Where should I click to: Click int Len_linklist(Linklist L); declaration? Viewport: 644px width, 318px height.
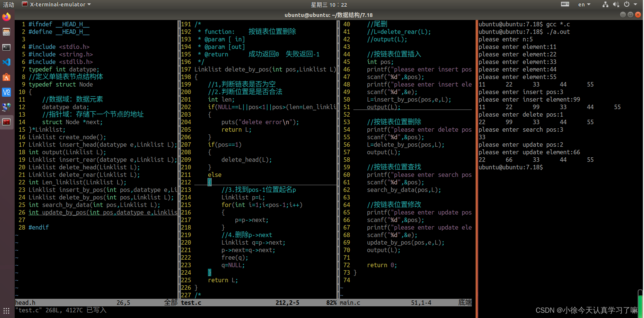coord(77,182)
